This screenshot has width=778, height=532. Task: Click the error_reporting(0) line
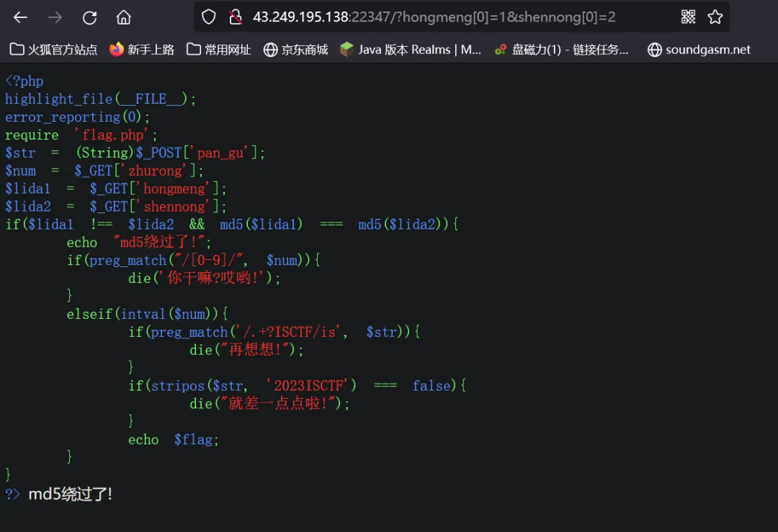(77, 117)
